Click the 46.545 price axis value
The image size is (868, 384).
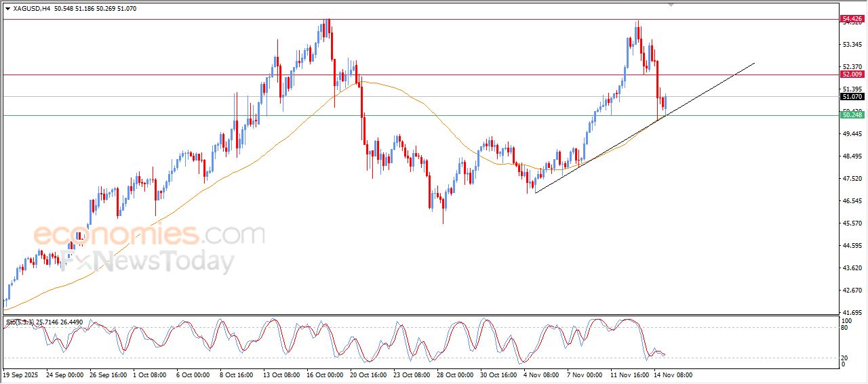(851, 201)
